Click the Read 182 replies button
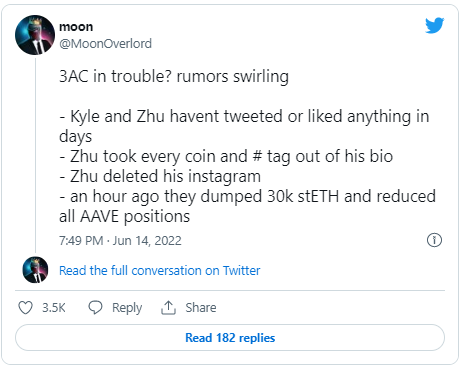 point(230,338)
